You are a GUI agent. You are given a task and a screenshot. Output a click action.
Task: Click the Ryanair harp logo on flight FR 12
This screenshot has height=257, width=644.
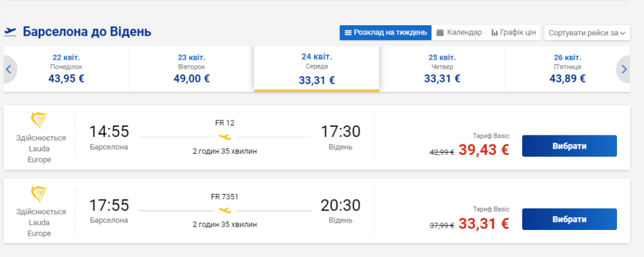coord(39,121)
